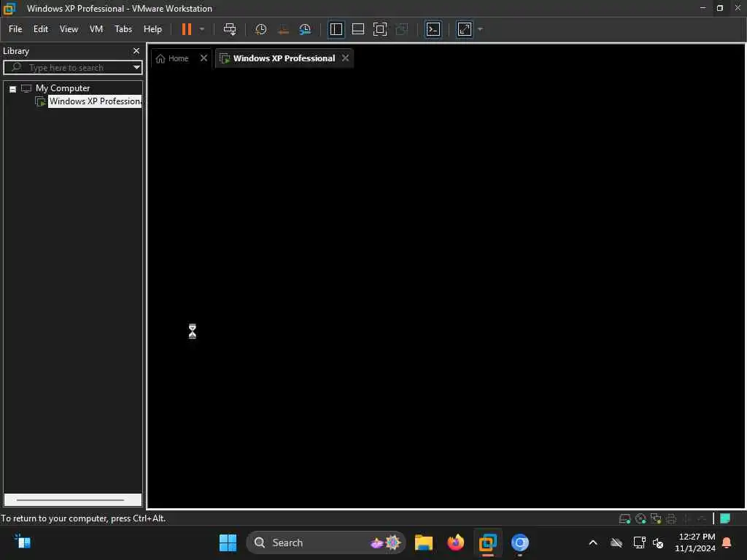Click the CD/DVD drive status bar icon
747x560 pixels.
pos(640,518)
